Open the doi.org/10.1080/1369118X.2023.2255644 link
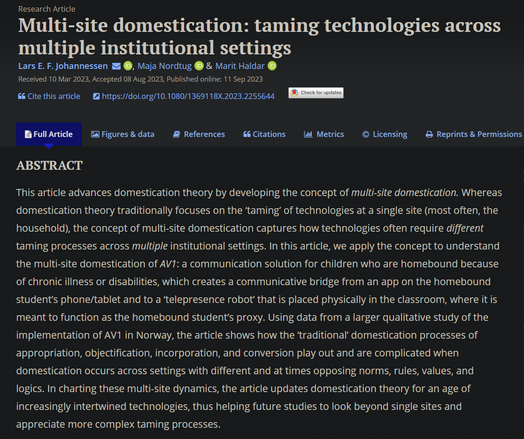This screenshot has height=439, width=524. coord(188,96)
